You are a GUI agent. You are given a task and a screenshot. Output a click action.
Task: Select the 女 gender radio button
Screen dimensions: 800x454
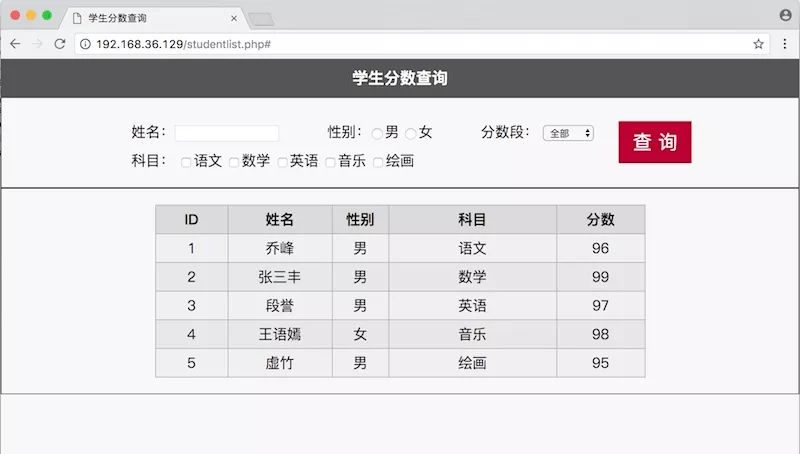(x=411, y=134)
